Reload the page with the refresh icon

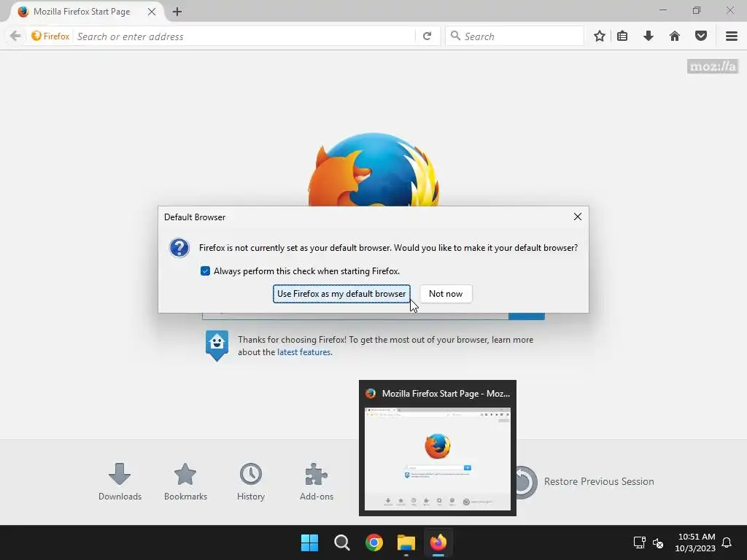click(x=427, y=36)
